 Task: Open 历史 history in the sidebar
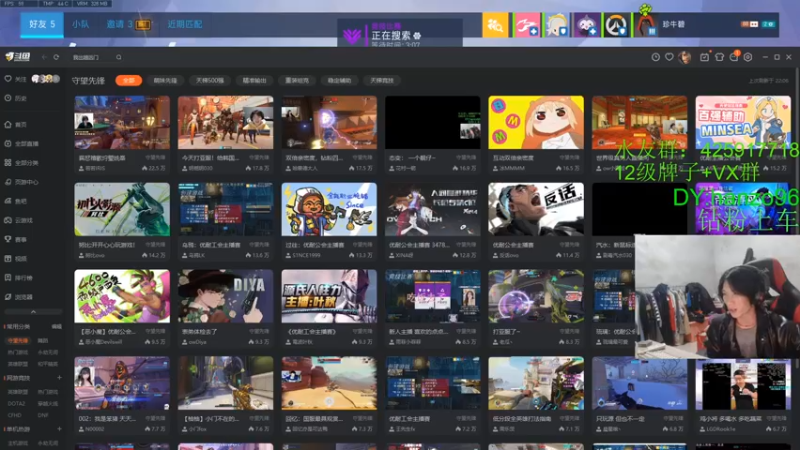click(15, 98)
